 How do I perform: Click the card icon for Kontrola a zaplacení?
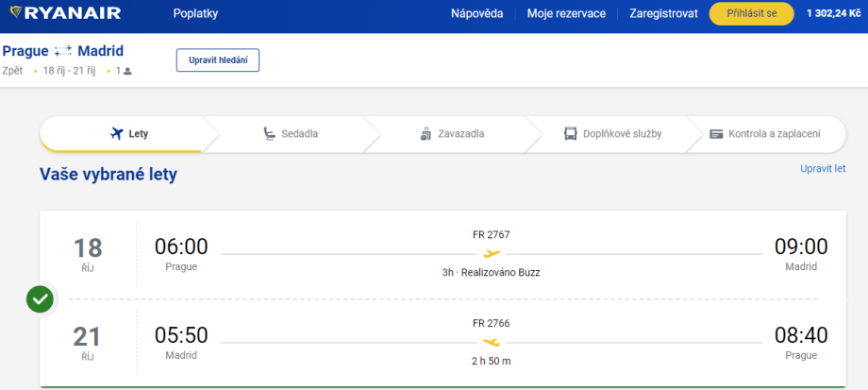[x=716, y=133]
